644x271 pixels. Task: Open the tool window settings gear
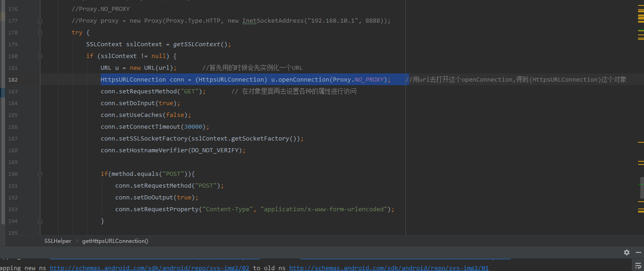point(626,252)
